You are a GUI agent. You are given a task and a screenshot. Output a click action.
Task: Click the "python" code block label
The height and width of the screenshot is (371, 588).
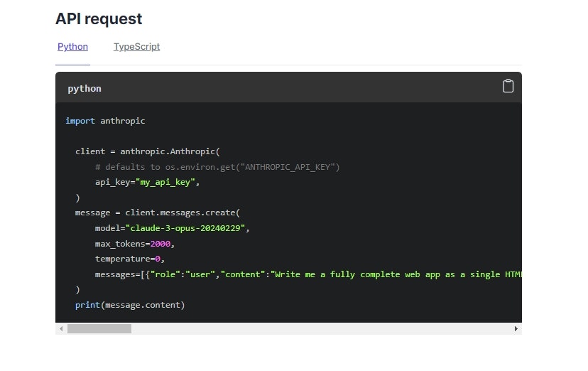coord(85,89)
